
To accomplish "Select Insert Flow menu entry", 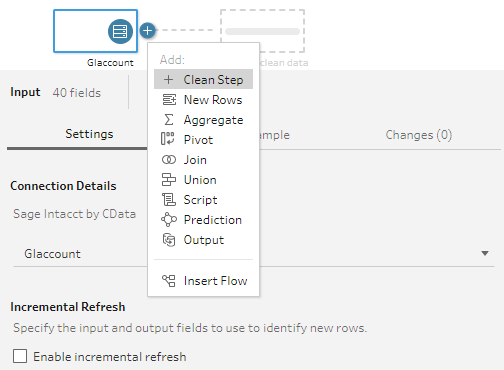I will point(203,281).
